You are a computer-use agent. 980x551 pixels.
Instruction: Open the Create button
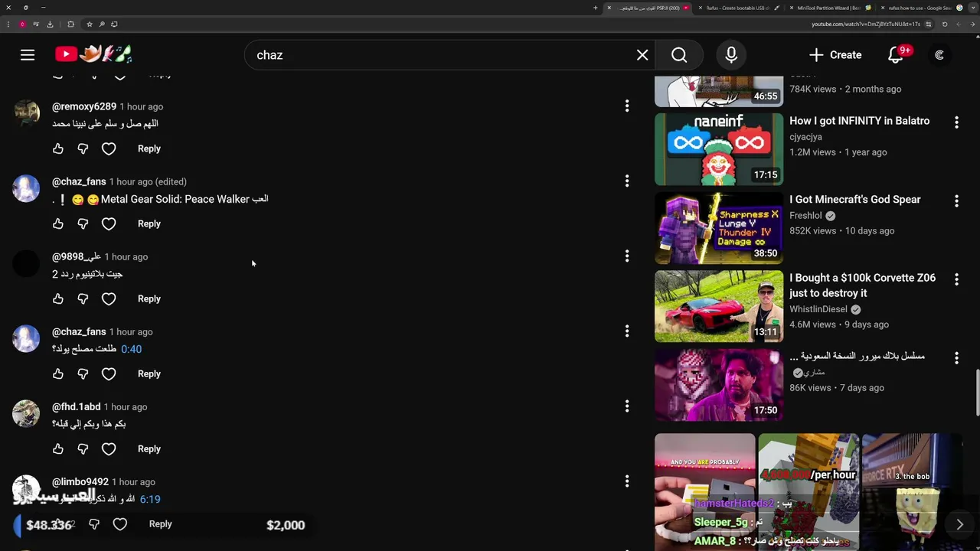click(x=835, y=55)
